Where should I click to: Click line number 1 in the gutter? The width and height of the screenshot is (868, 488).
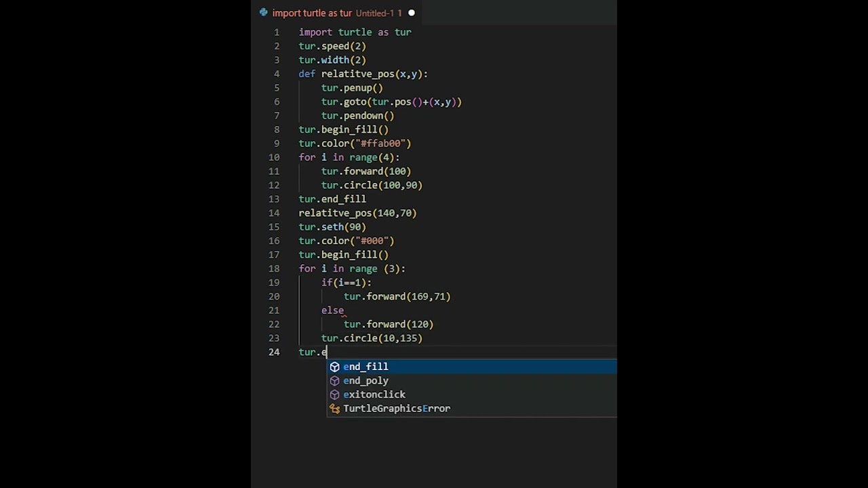(x=277, y=32)
